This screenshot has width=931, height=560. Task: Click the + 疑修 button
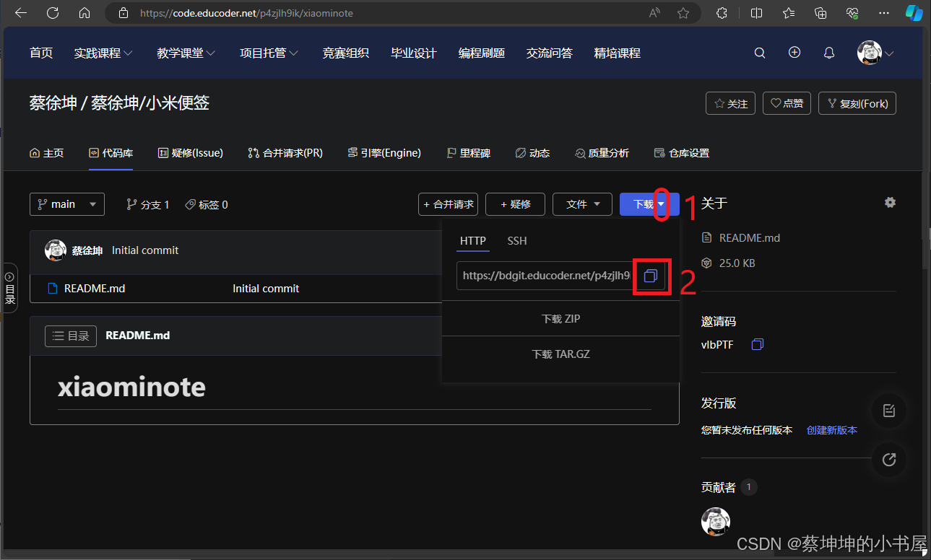tap(515, 204)
